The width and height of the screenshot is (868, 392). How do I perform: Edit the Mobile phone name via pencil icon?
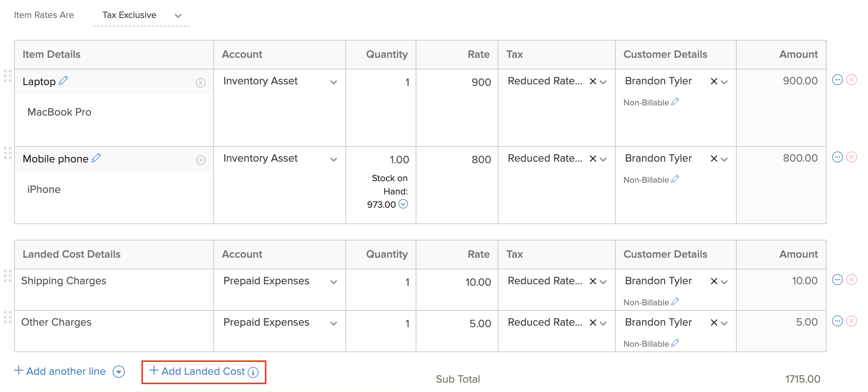coord(96,159)
